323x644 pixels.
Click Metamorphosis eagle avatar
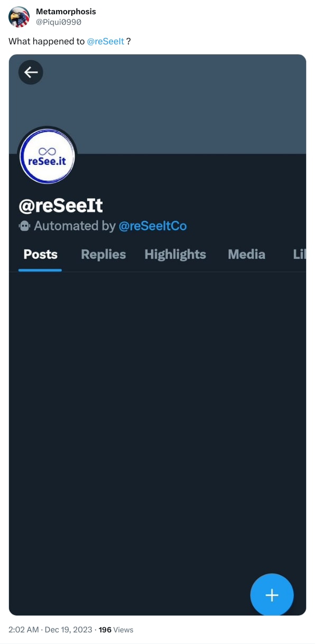click(x=19, y=17)
